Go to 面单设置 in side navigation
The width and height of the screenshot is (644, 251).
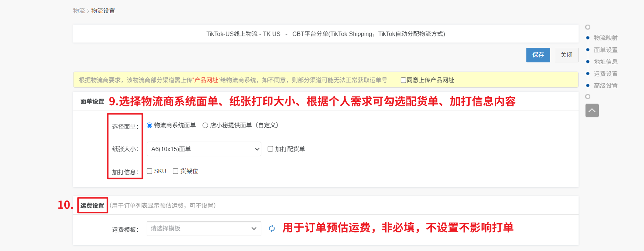[x=605, y=50]
